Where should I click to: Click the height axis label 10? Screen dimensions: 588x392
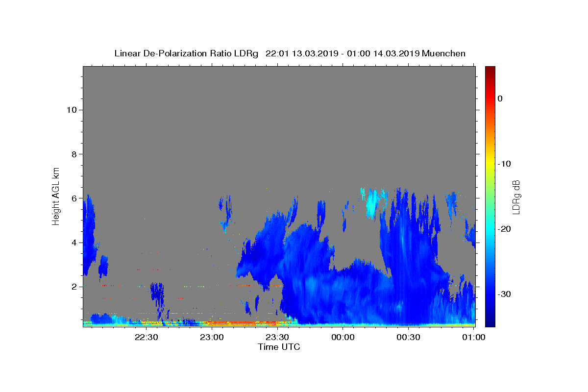pyautogui.click(x=72, y=110)
